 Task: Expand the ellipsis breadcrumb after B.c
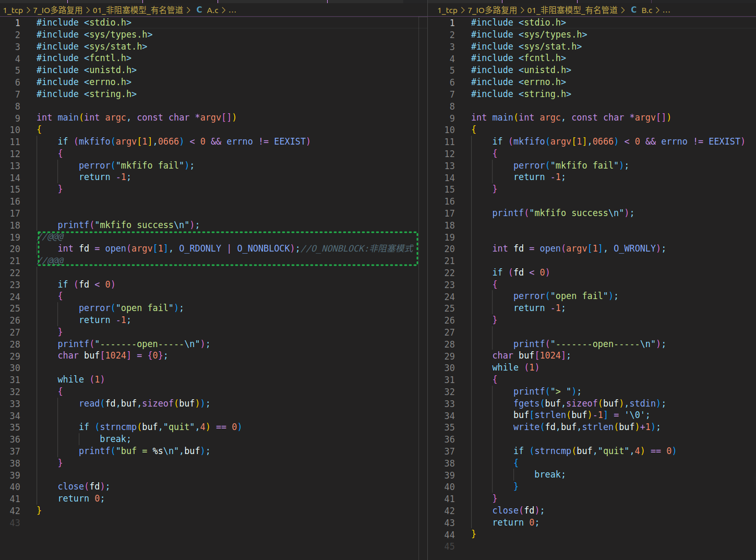pyautogui.click(x=666, y=10)
